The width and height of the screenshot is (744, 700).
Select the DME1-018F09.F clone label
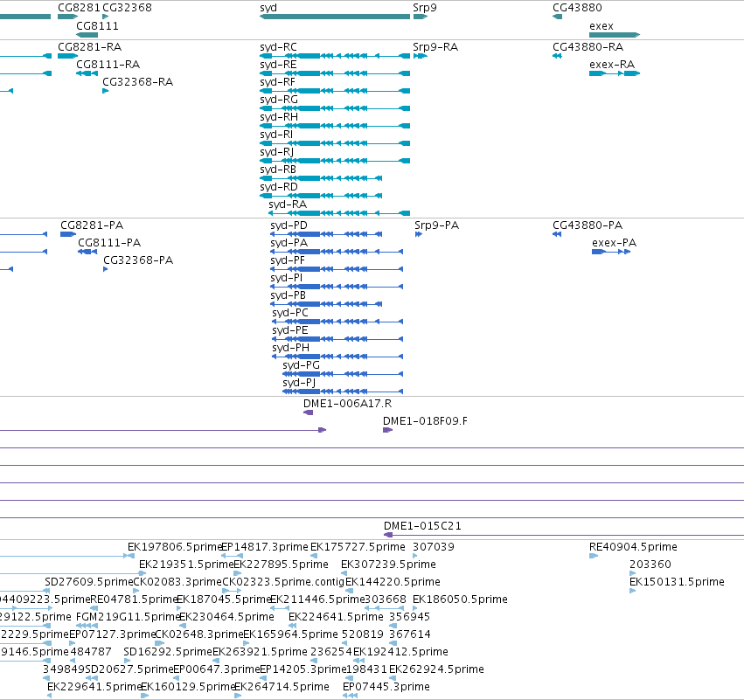pos(425,421)
